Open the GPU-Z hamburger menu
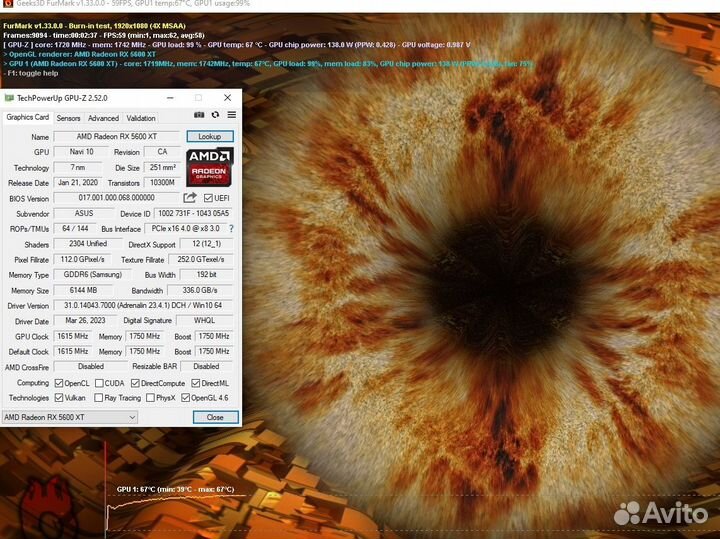 [x=231, y=117]
